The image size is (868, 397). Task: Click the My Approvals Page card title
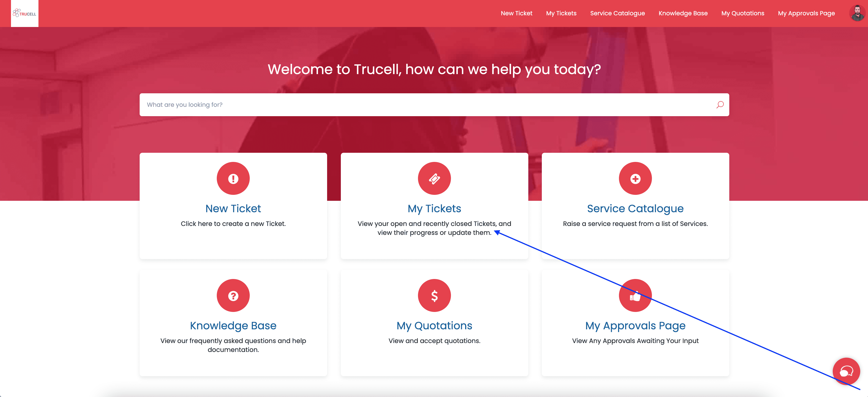tap(635, 326)
